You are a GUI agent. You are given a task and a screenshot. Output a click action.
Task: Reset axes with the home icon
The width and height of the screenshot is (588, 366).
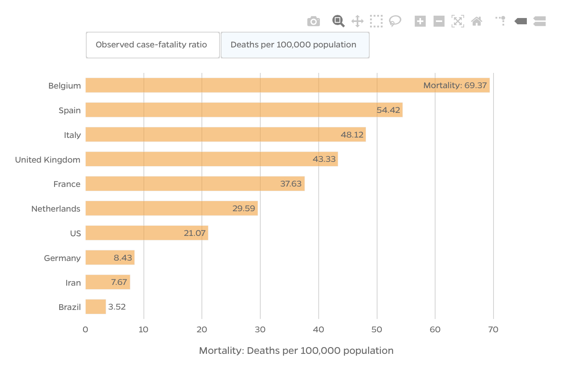(476, 21)
